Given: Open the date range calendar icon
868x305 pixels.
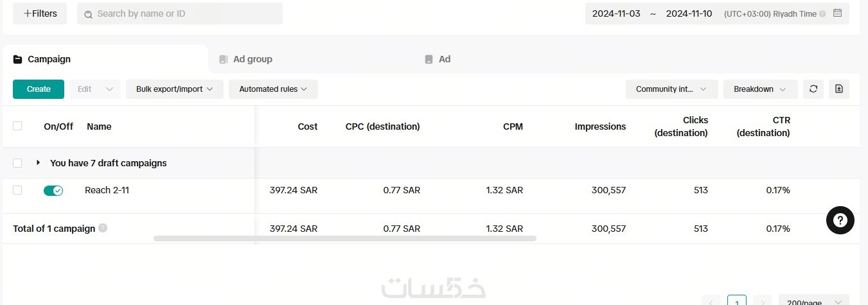Looking at the screenshot, I should [x=837, y=13].
